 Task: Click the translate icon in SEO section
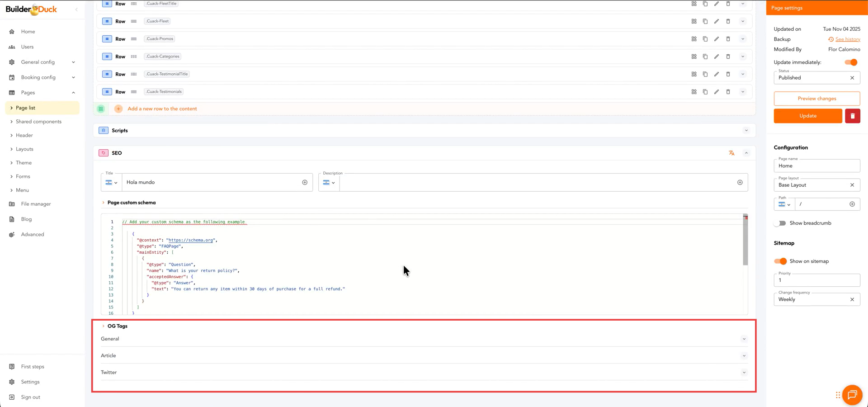coord(731,153)
